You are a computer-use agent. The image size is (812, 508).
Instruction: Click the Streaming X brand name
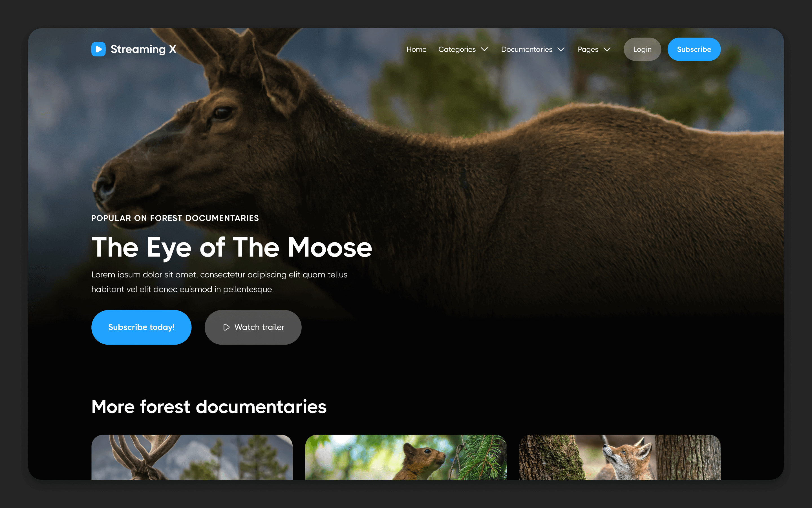tap(143, 49)
